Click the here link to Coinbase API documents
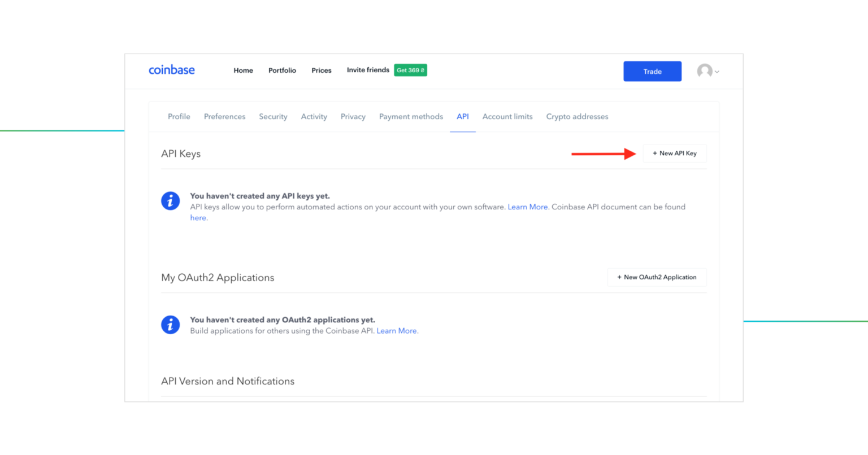Viewport: 868px width, 455px height. 198,217
